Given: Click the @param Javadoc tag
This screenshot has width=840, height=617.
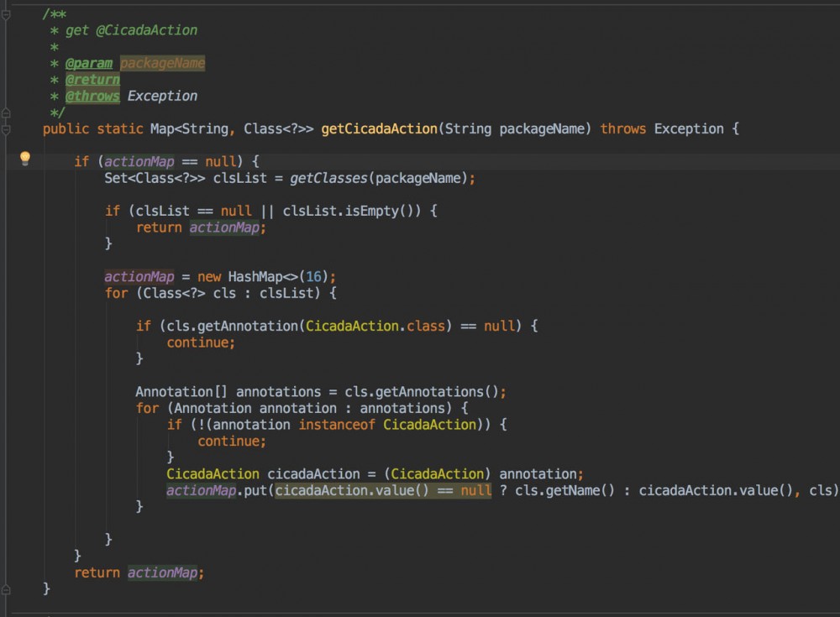Looking at the screenshot, I should (89, 63).
